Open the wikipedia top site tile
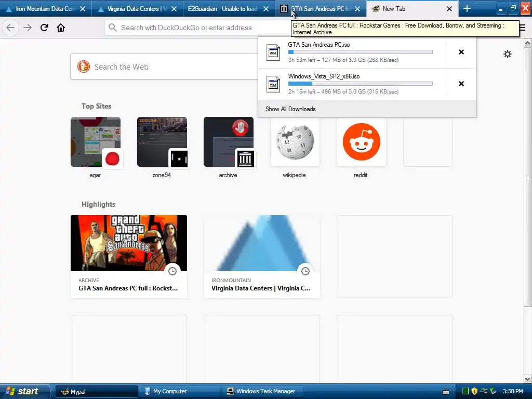The image size is (532, 399). (x=295, y=142)
